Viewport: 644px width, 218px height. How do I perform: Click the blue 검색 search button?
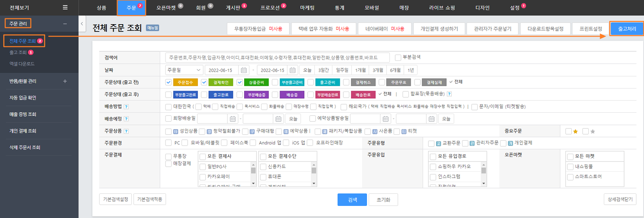(x=352, y=200)
